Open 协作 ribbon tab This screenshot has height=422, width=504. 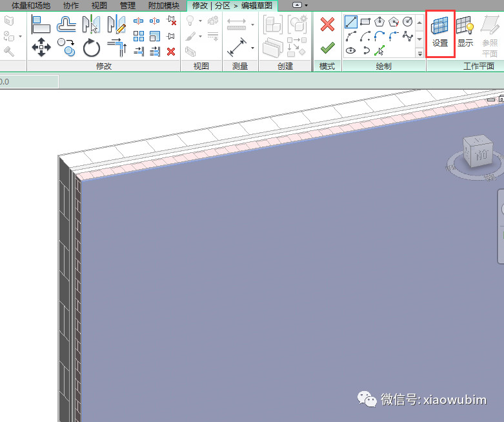71,5
